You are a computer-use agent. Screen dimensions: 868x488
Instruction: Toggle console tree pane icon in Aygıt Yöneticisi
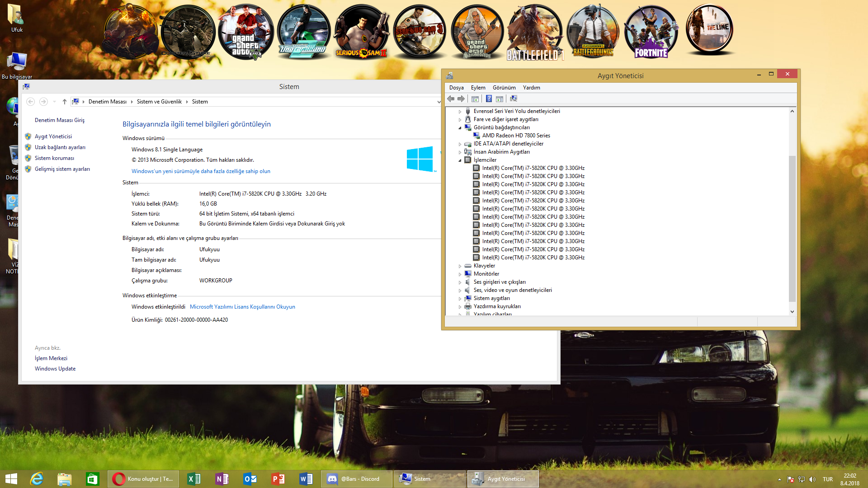pos(475,99)
